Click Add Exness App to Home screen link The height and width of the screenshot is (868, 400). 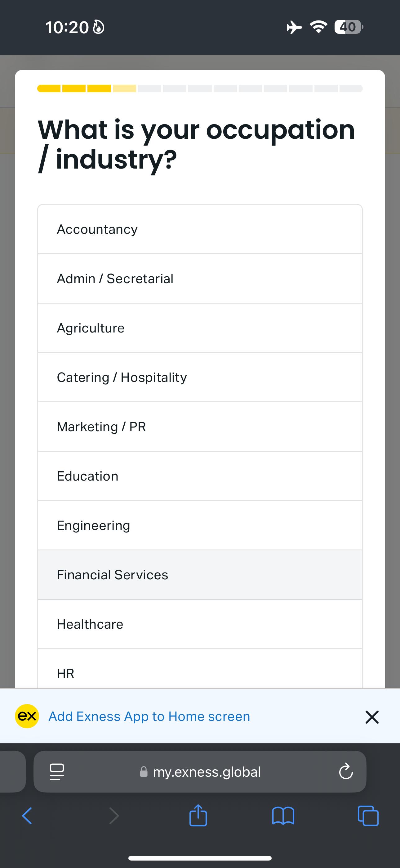pyautogui.click(x=149, y=717)
